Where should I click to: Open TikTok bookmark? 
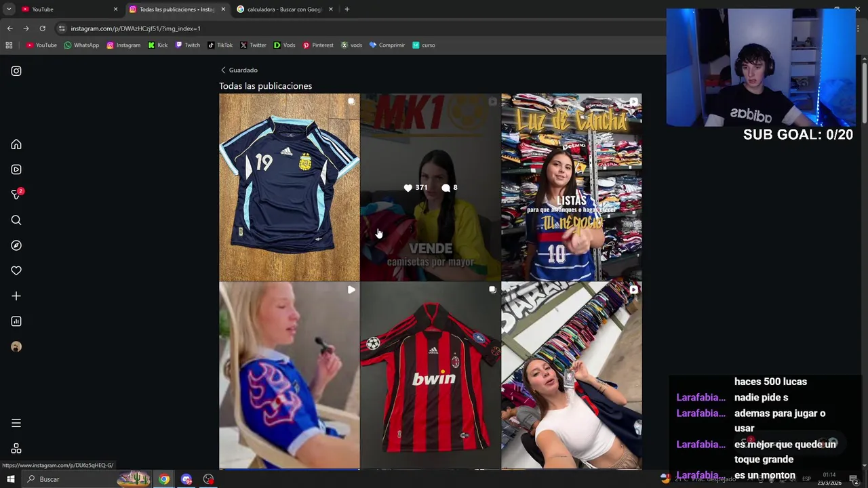tap(220, 45)
